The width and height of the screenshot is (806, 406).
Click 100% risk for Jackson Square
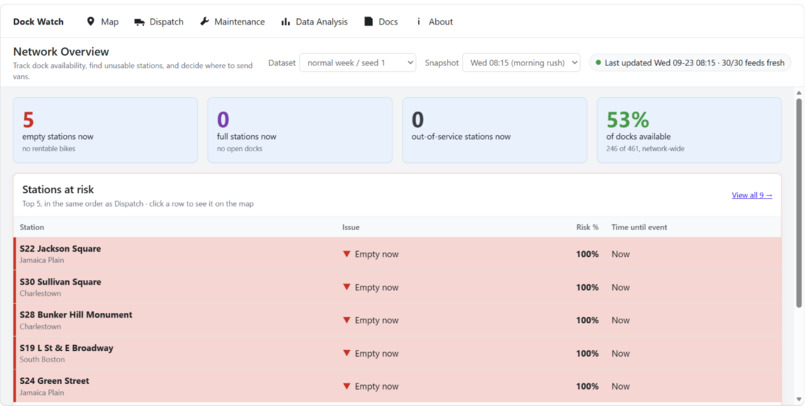(587, 254)
